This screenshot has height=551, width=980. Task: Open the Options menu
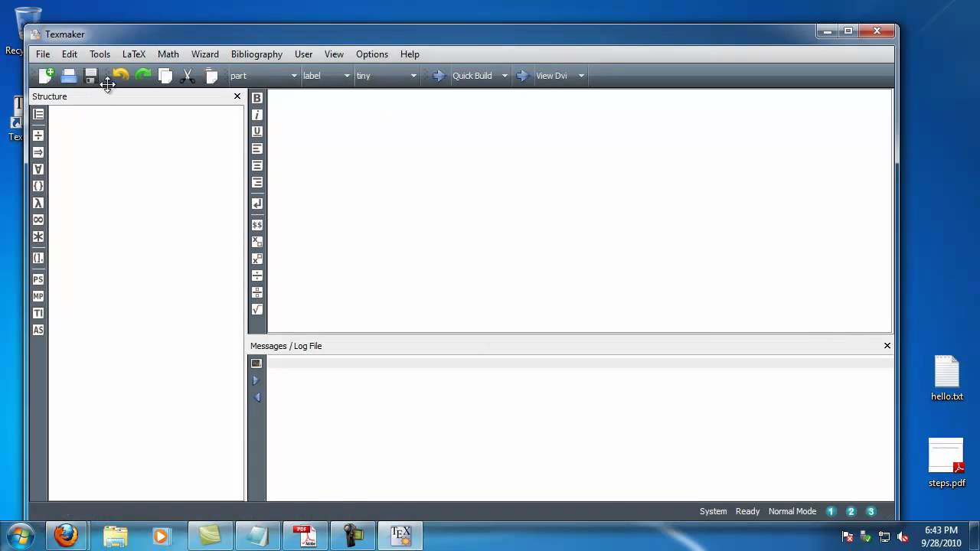[372, 54]
